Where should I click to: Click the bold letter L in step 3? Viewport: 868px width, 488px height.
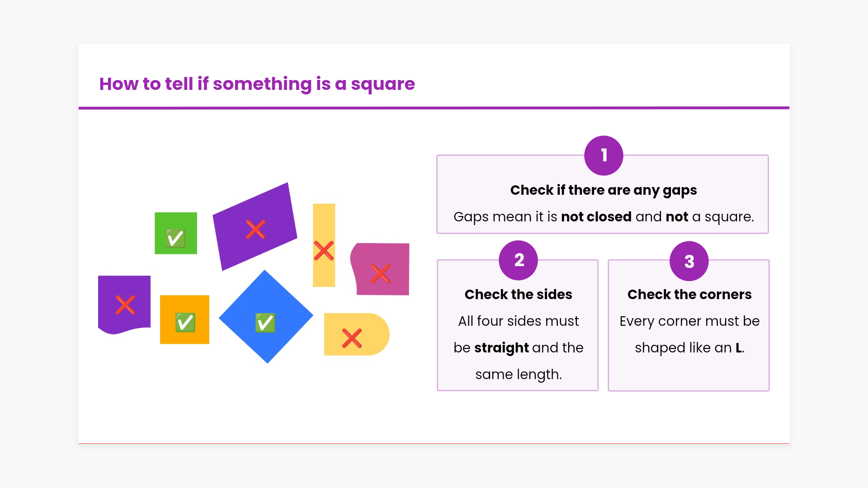point(739,348)
